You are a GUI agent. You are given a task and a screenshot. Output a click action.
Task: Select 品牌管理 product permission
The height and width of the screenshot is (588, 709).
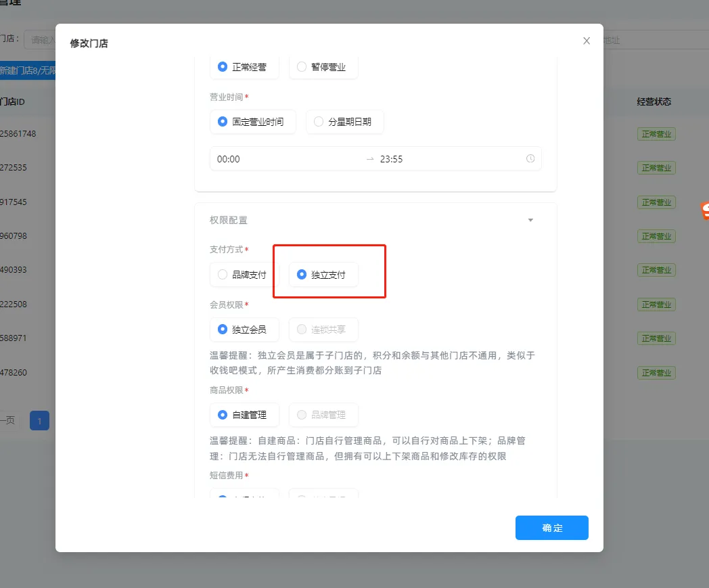point(323,415)
